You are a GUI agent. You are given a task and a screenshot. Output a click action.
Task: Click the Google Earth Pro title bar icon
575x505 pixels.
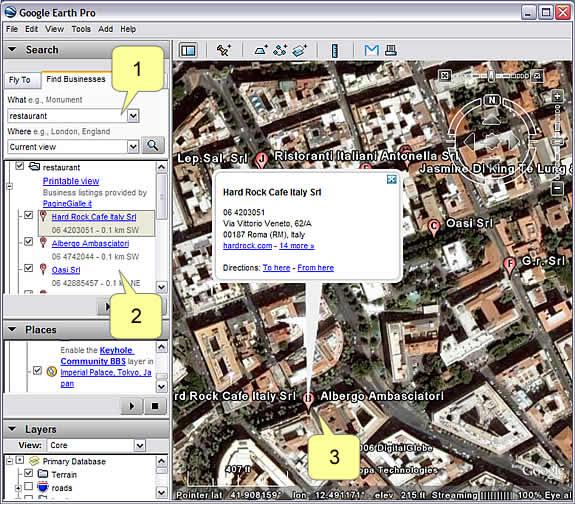pos(11,12)
